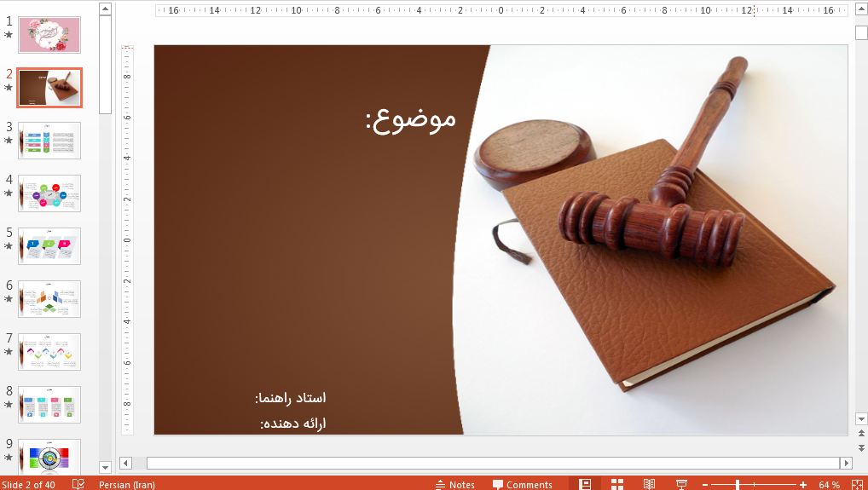Start Slide Show from status bar
Screen dimensions: 868x490
click(681, 484)
